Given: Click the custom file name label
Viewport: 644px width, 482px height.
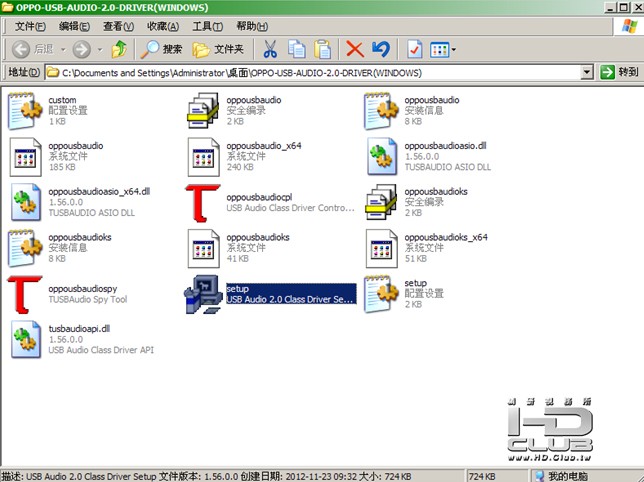Looking at the screenshot, I should (62, 100).
